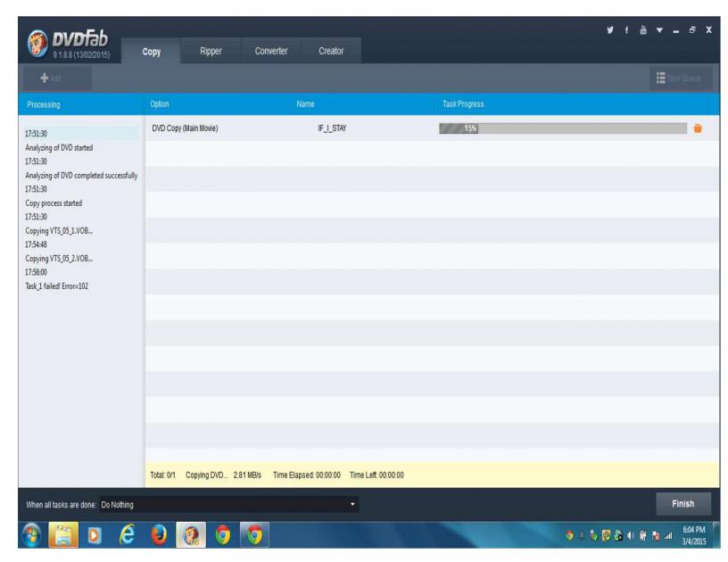Delete the IF_I_STAY task with trash icon
This screenshot has height=562, width=728.
click(698, 128)
